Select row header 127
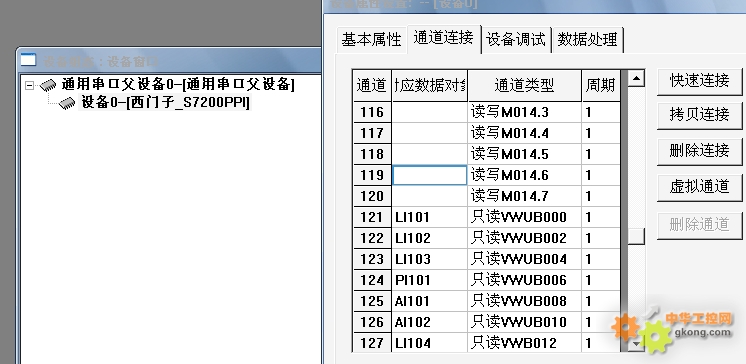The height and width of the screenshot is (364, 746). click(x=372, y=342)
